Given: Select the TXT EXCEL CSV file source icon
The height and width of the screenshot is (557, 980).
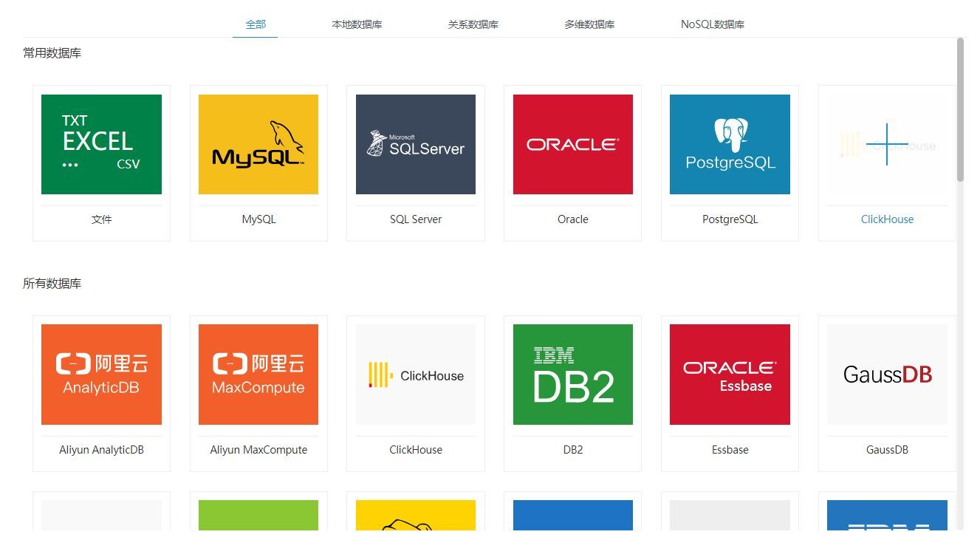Looking at the screenshot, I should point(101,144).
